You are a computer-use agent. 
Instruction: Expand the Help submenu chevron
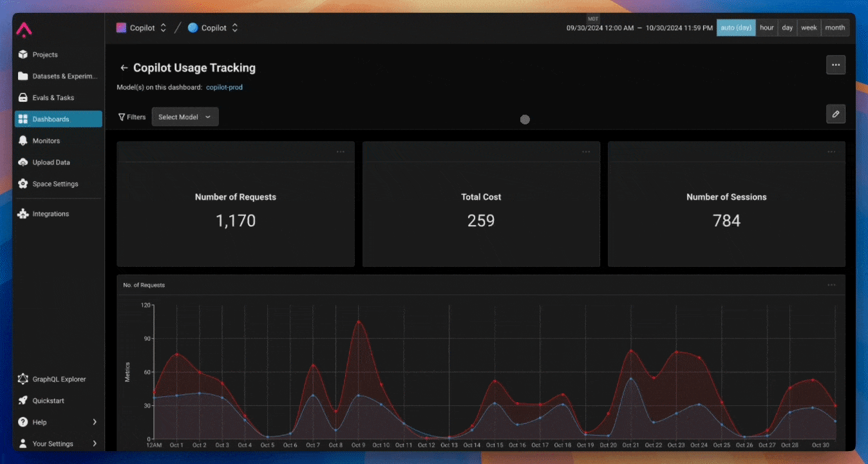95,422
